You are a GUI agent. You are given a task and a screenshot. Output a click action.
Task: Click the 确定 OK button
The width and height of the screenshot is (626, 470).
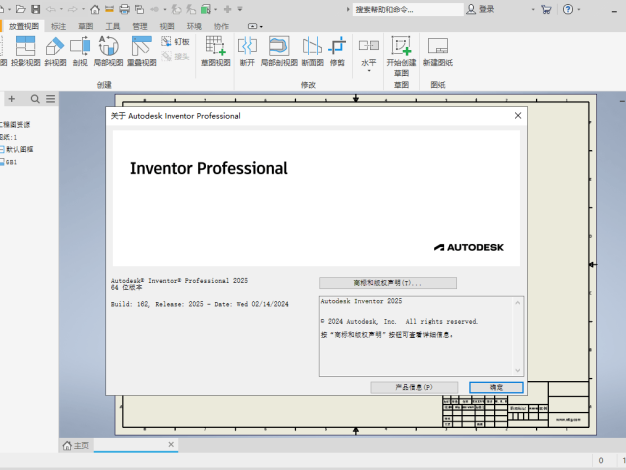coord(496,387)
